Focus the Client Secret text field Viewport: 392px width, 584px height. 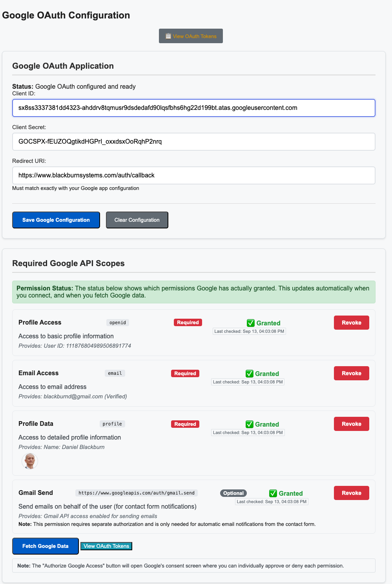click(x=194, y=142)
